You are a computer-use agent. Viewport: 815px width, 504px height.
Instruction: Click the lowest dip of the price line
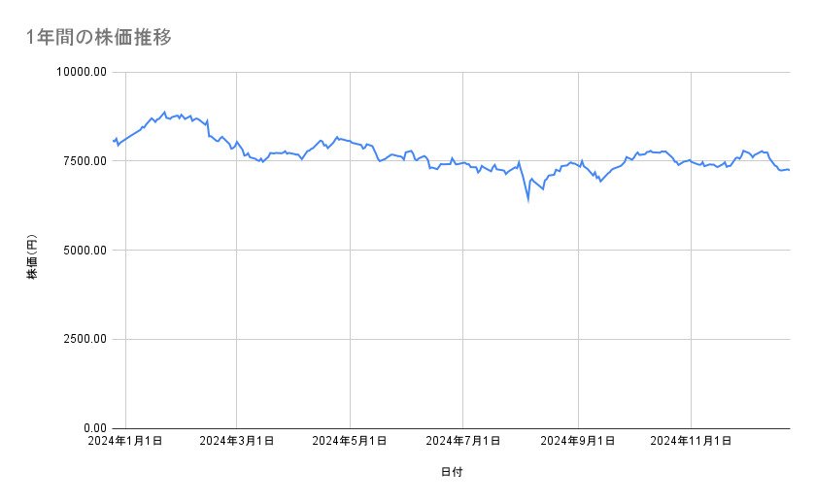(x=528, y=200)
